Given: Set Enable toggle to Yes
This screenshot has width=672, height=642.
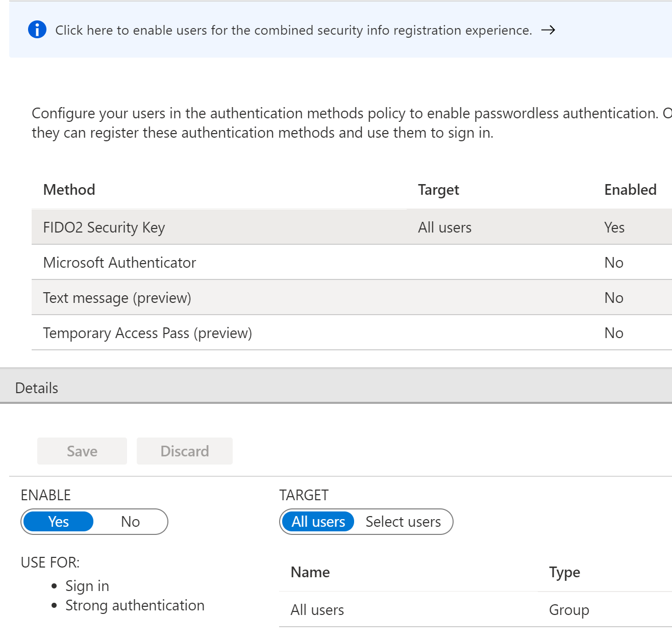Looking at the screenshot, I should (59, 522).
